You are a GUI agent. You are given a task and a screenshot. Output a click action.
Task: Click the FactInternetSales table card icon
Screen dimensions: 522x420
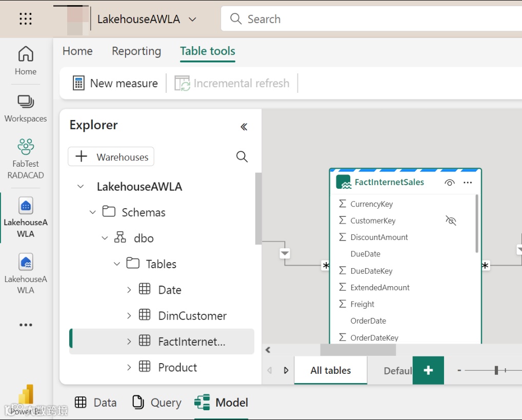click(x=344, y=182)
